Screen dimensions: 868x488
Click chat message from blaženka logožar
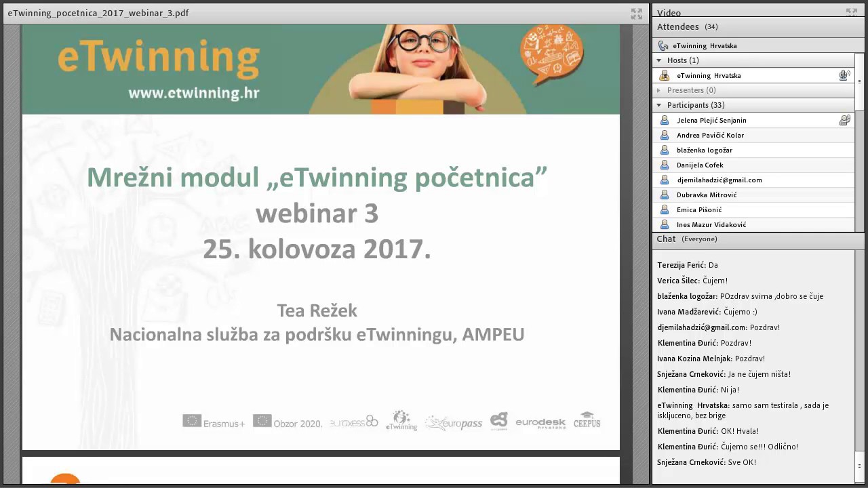pos(741,296)
